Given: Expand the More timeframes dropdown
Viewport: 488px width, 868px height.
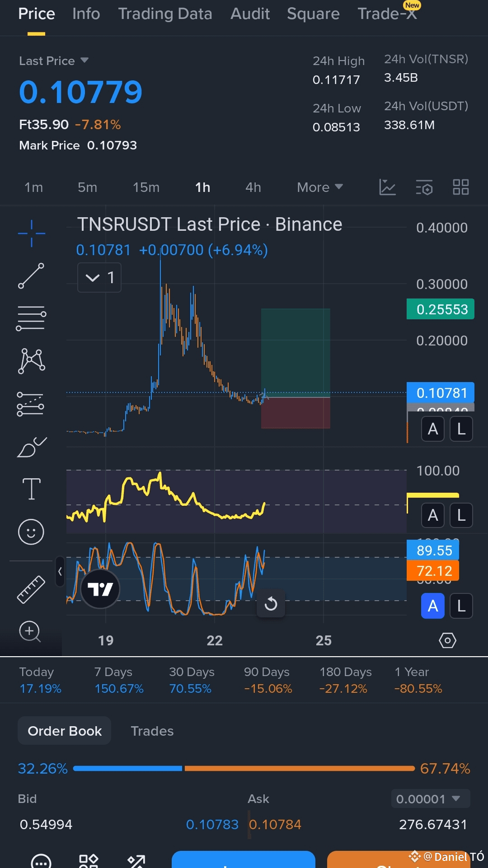Looking at the screenshot, I should click(320, 187).
